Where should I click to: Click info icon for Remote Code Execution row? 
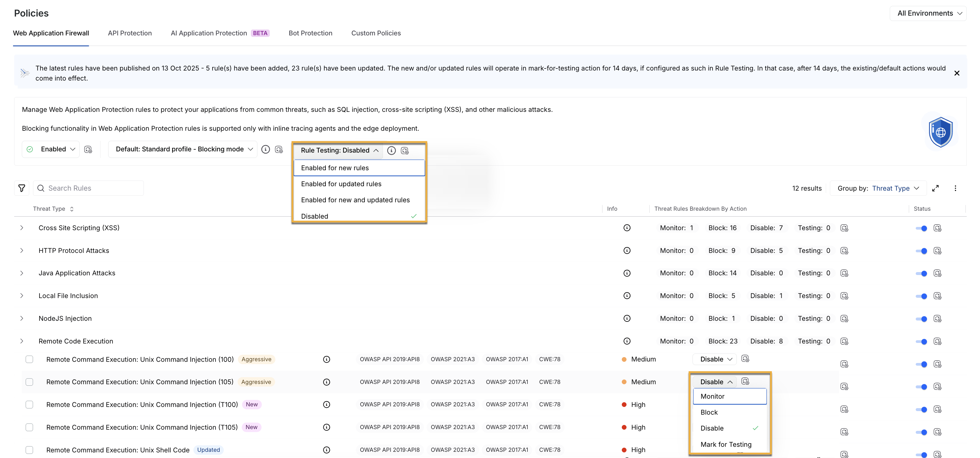(x=627, y=341)
